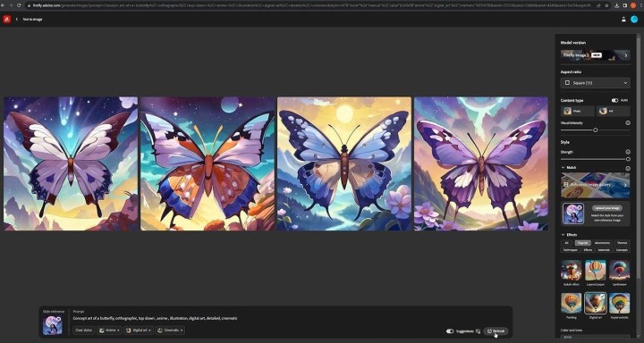Click the Adobe logo icon
Image resolution: width=644 pixels, height=343 pixels.
coord(6,20)
